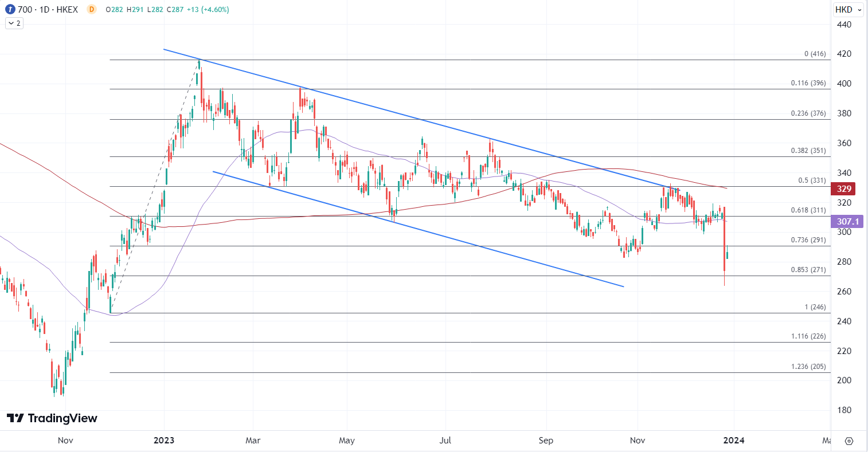Screen dimensions: 868x452
Task: Select the Fibonacci label 1.236 (205)
Action: [808, 366]
